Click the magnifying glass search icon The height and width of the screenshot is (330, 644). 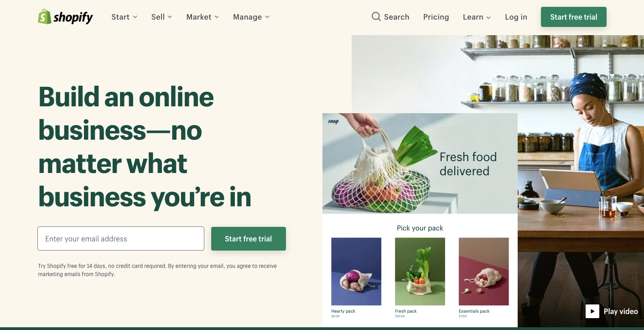376,17
